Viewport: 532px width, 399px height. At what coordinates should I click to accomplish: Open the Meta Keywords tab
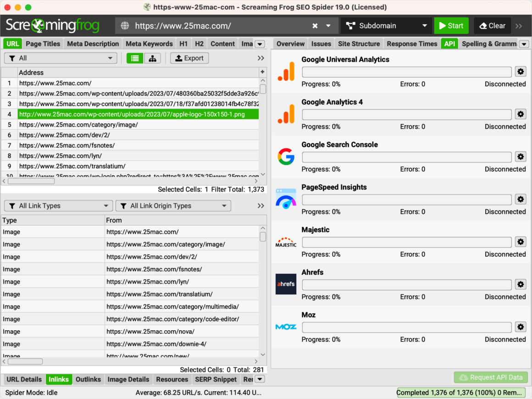coord(150,44)
